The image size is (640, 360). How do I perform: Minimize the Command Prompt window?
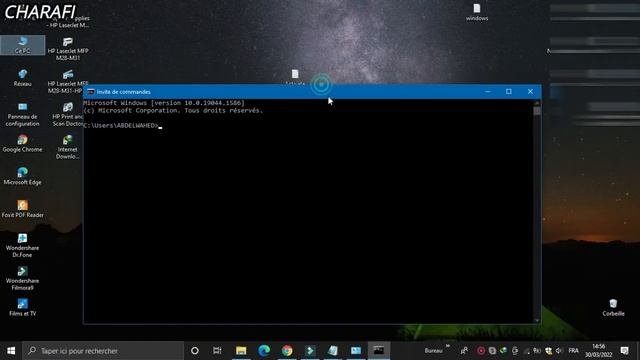(487, 91)
